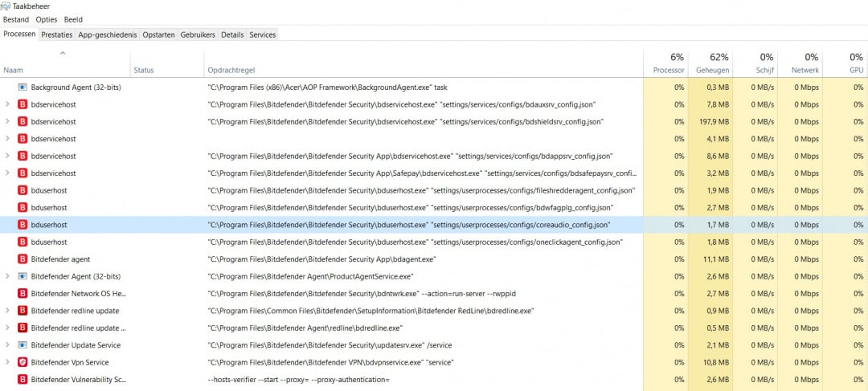The width and height of the screenshot is (868, 391).
Task: Open the Details tab
Action: coord(232,35)
